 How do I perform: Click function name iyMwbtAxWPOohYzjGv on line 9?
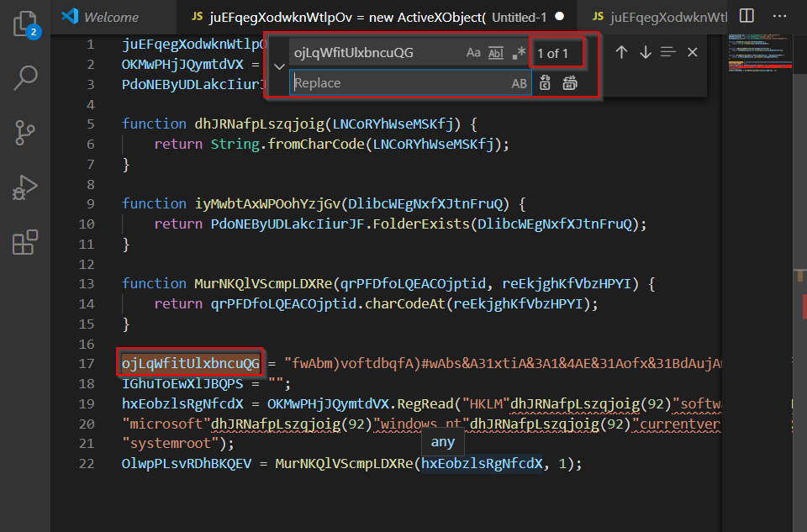[x=267, y=203]
